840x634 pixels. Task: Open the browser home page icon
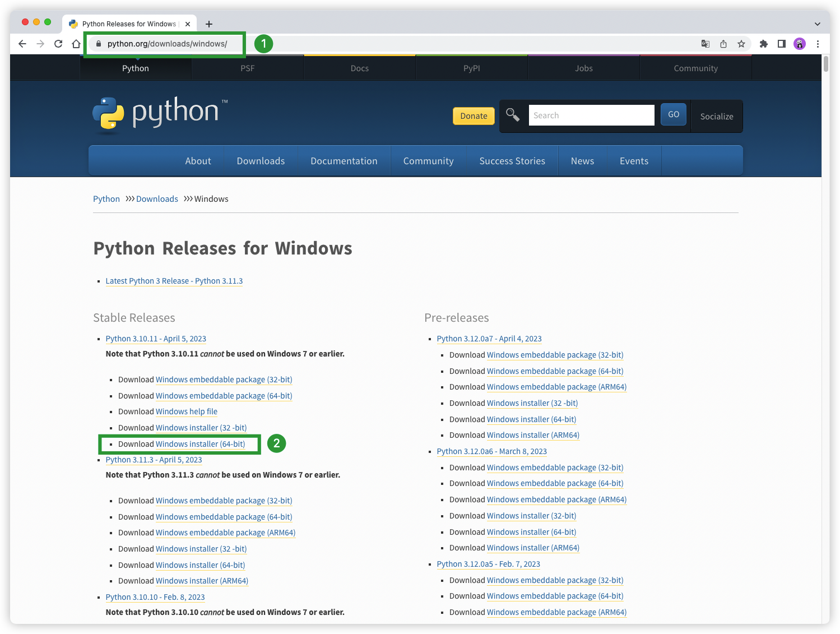(x=76, y=44)
